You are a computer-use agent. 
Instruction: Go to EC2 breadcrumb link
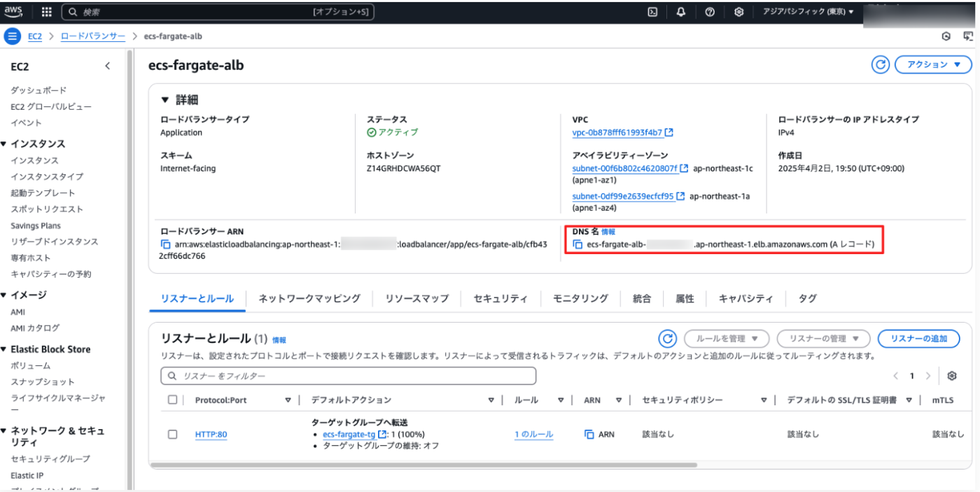35,36
